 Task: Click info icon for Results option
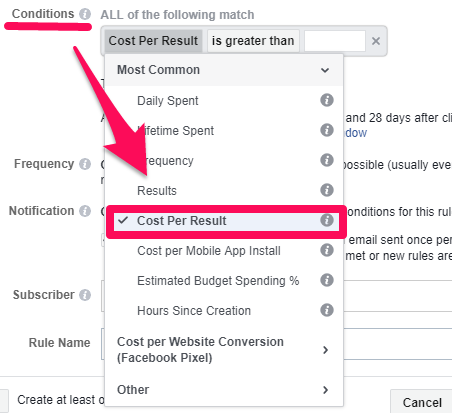click(327, 190)
